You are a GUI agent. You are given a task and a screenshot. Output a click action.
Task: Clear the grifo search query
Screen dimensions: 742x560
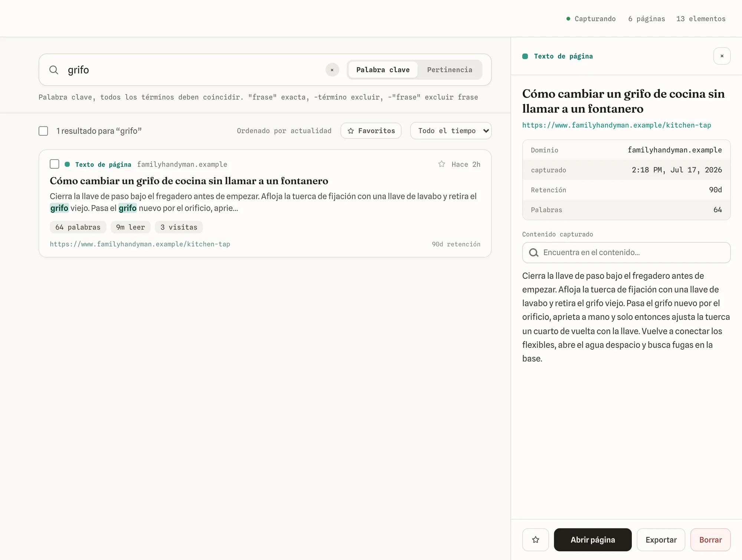click(332, 70)
